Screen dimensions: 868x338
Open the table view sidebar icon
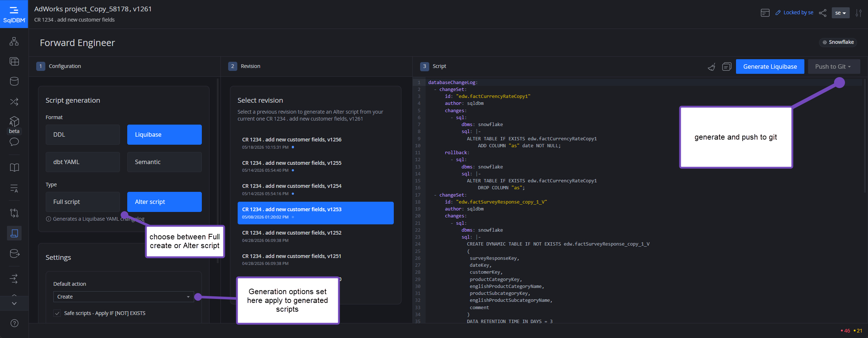click(14, 61)
